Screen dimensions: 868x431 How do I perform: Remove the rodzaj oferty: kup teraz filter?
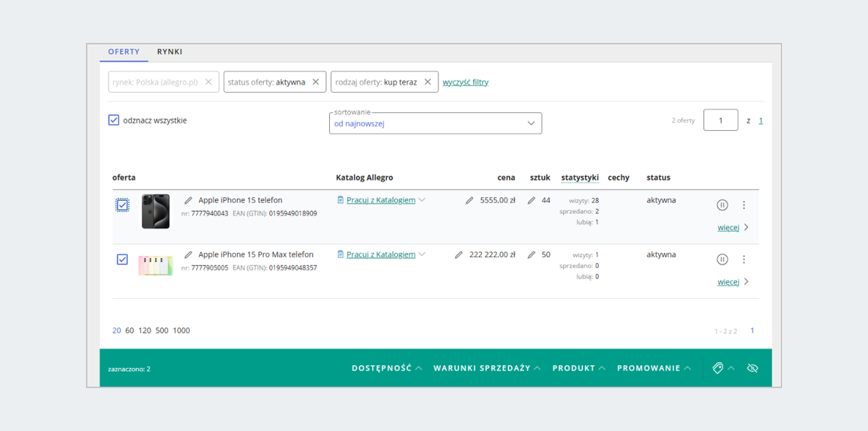[427, 82]
